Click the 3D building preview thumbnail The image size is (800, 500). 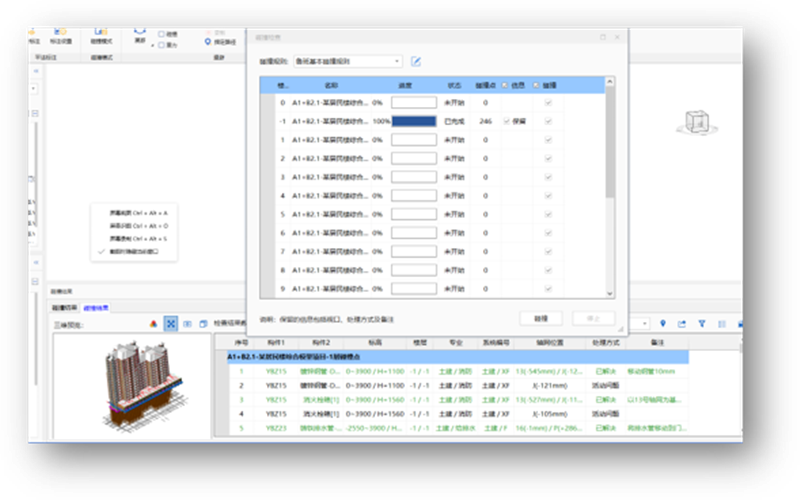(132, 386)
